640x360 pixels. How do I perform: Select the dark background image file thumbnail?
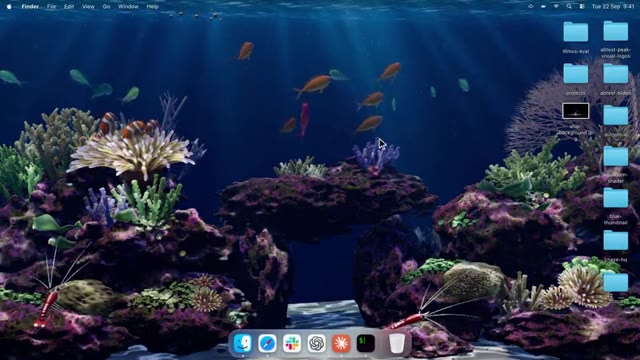[576, 111]
